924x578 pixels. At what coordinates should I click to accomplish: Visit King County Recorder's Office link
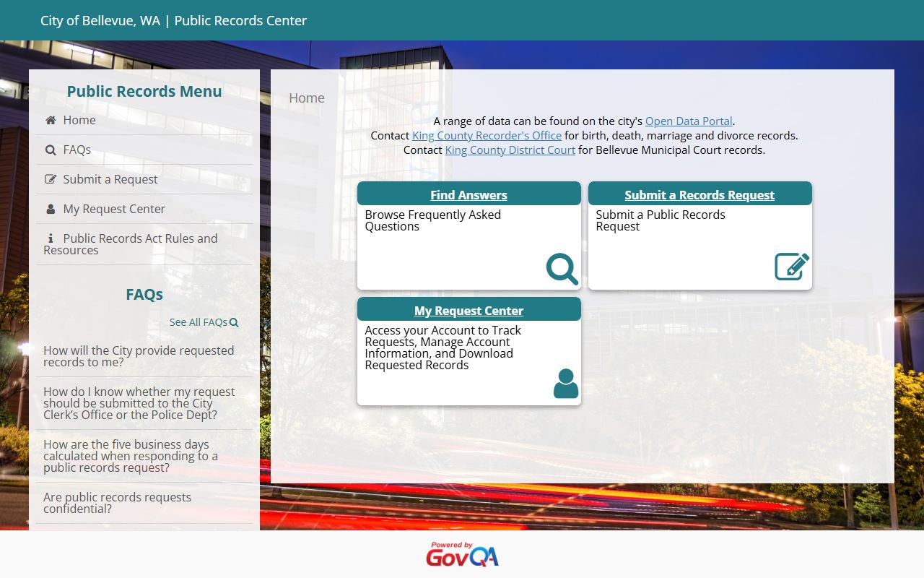tap(487, 135)
